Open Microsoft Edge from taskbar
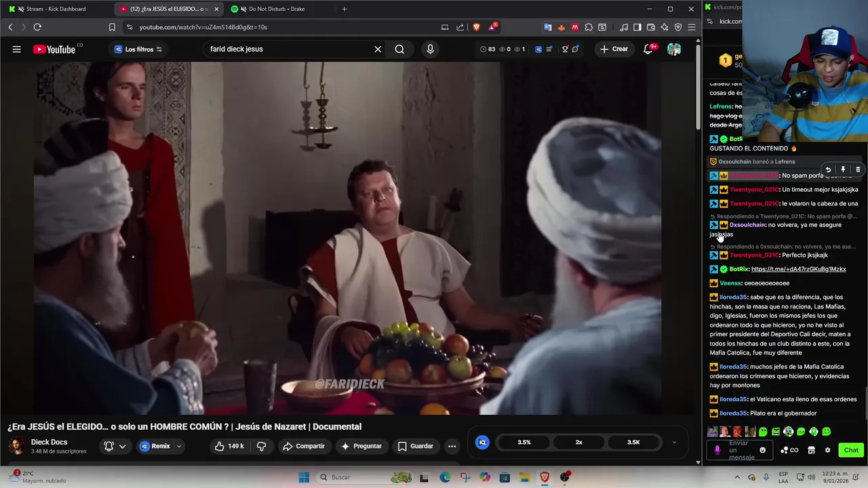Image resolution: width=868 pixels, height=488 pixels. coord(445,477)
